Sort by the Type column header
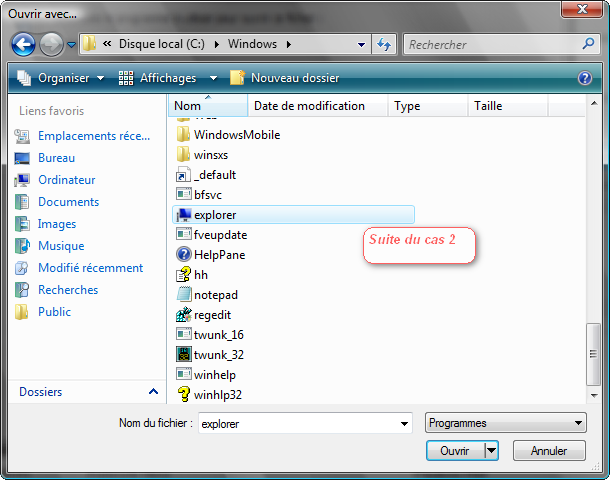 pyautogui.click(x=428, y=106)
